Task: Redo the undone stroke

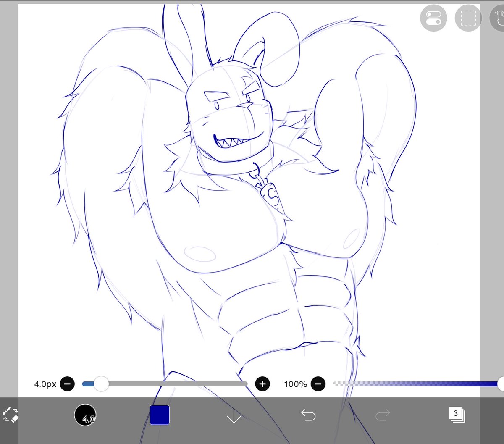Action: tap(382, 415)
